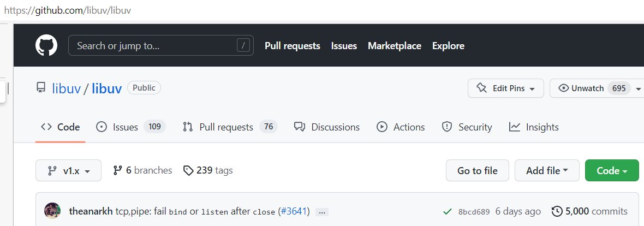Click the 76 pull requests counter
The height and width of the screenshot is (226, 644).
coord(269,127)
